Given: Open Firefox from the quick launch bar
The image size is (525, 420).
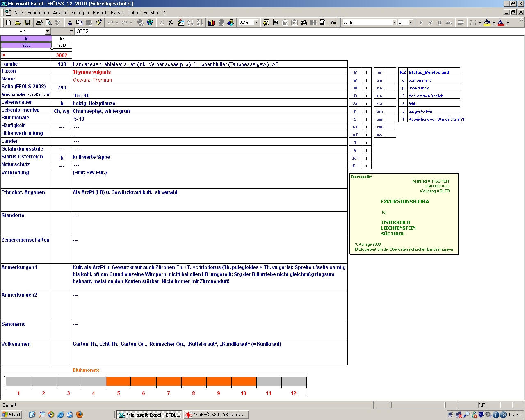Looking at the screenshot, I should 79,415.
